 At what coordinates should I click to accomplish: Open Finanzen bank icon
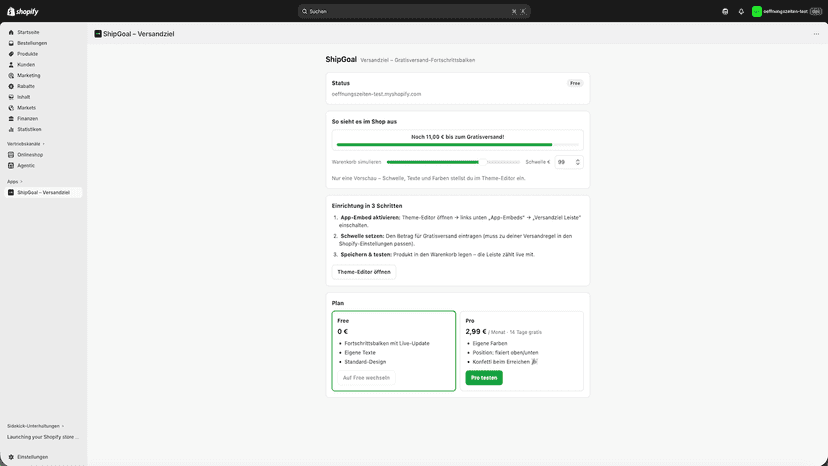point(11,118)
